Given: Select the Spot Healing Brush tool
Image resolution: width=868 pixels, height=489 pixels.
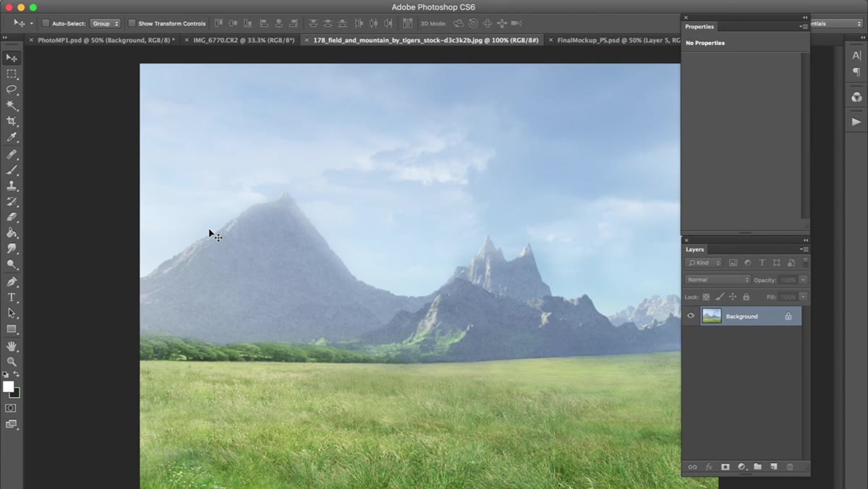Looking at the screenshot, I should pos(12,155).
